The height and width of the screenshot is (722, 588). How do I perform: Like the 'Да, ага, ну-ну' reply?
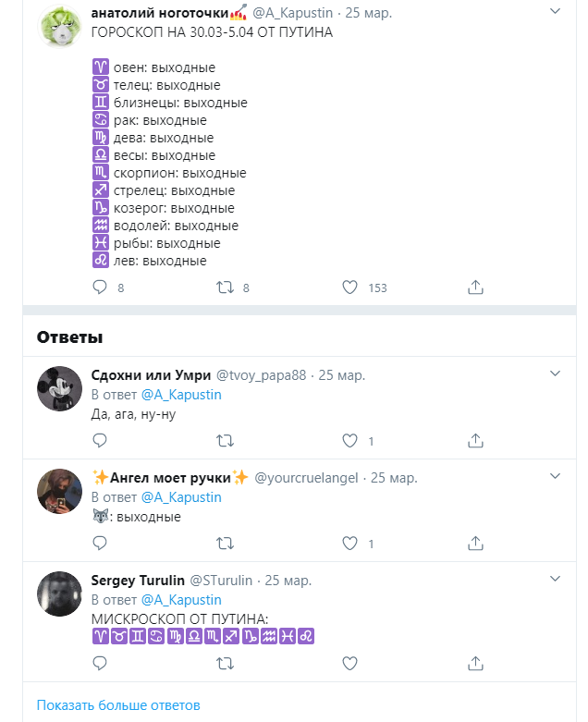[x=350, y=441]
